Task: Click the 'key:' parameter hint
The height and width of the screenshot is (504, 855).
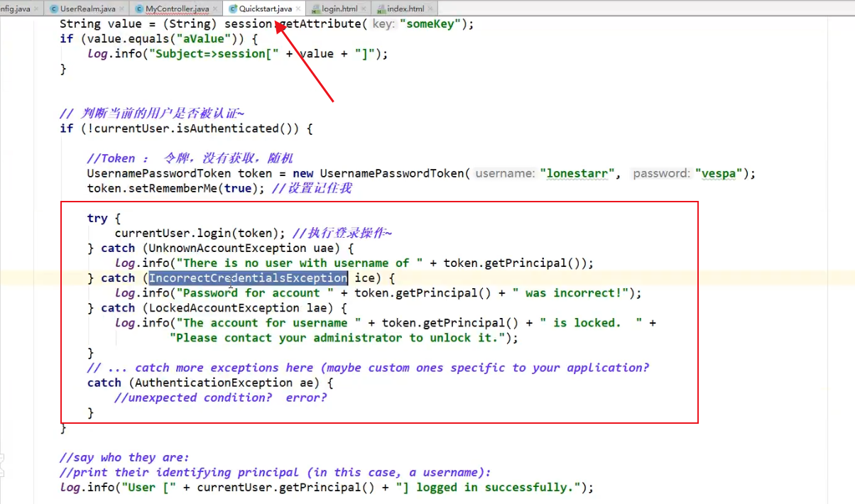Action: point(383,24)
